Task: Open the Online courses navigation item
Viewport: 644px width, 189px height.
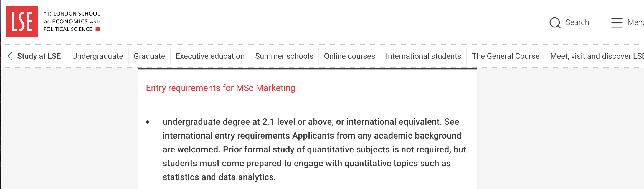Action: pyautogui.click(x=349, y=56)
